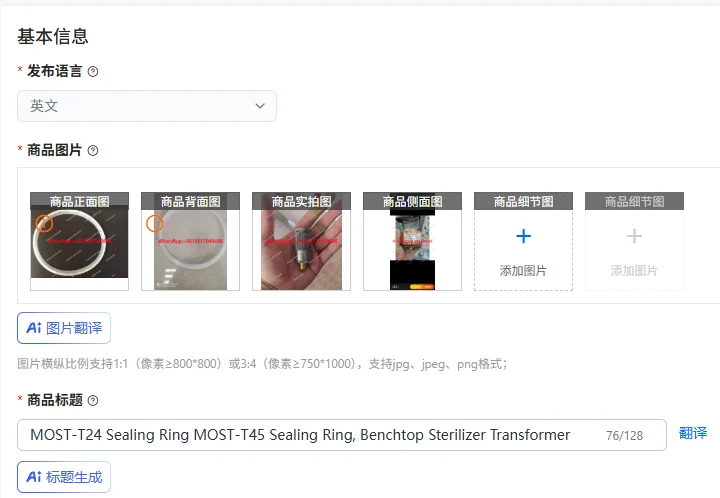Select the 商品侧面图 thumbnail
Viewport: 720px width, 498px height.
tap(412, 241)
